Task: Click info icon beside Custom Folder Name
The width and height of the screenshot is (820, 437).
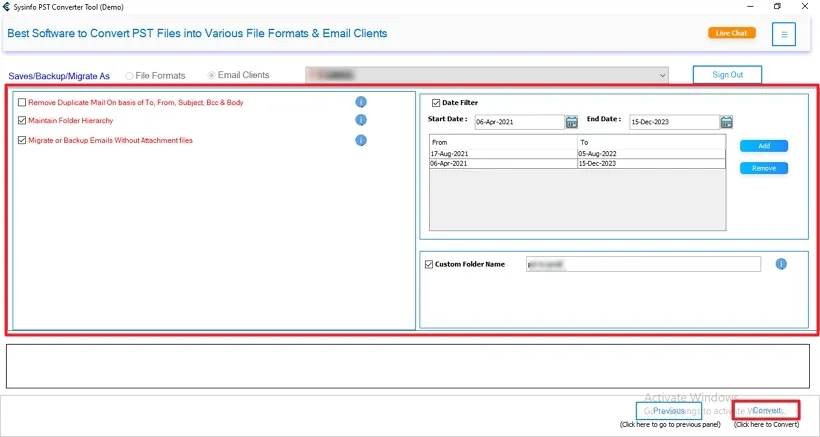Action: click(781, 264)
